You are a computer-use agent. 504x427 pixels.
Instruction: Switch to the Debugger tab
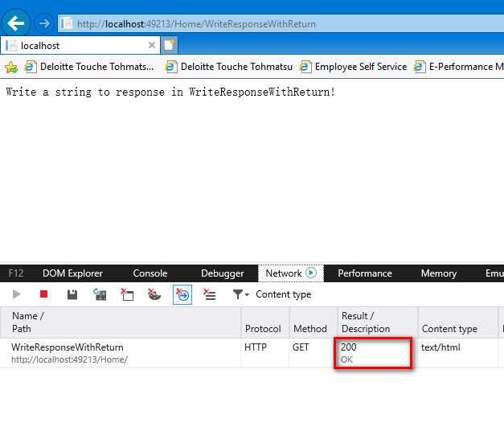click(223, 273)
